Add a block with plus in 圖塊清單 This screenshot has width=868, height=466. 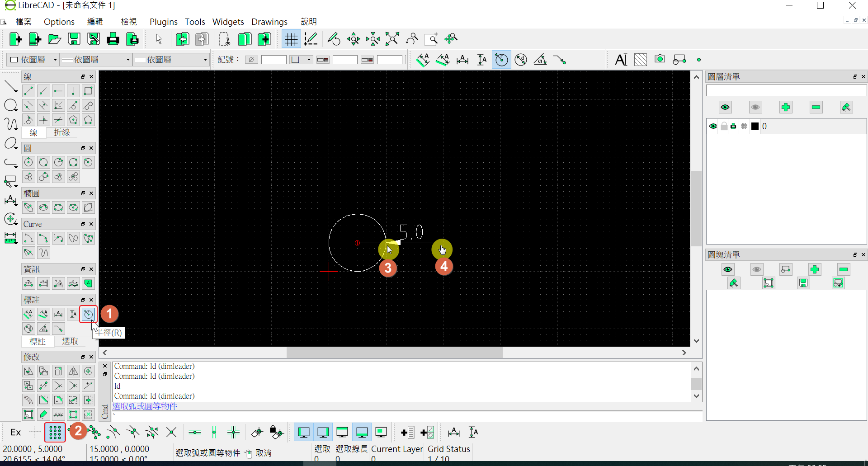click(815, 269)
